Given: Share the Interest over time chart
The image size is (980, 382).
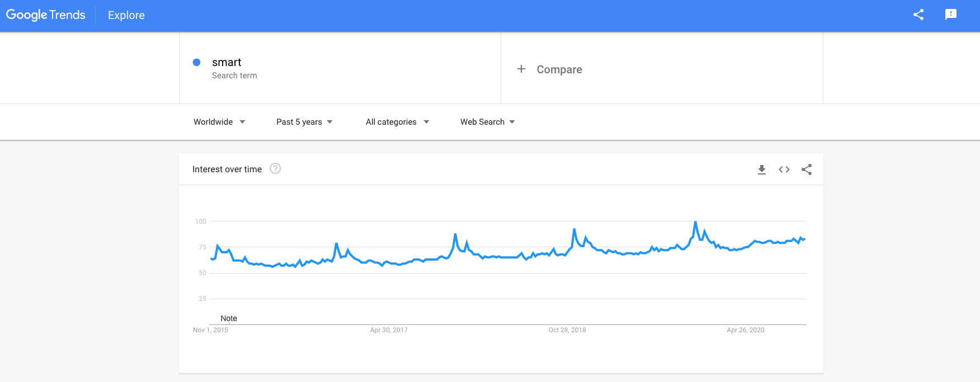Looking at the screenshot, I should click(x=806, y=169).
